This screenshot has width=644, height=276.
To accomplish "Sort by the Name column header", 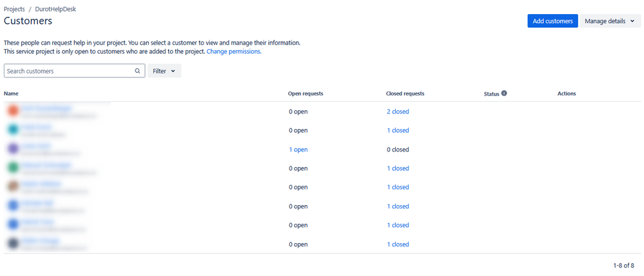I will 11,94.
